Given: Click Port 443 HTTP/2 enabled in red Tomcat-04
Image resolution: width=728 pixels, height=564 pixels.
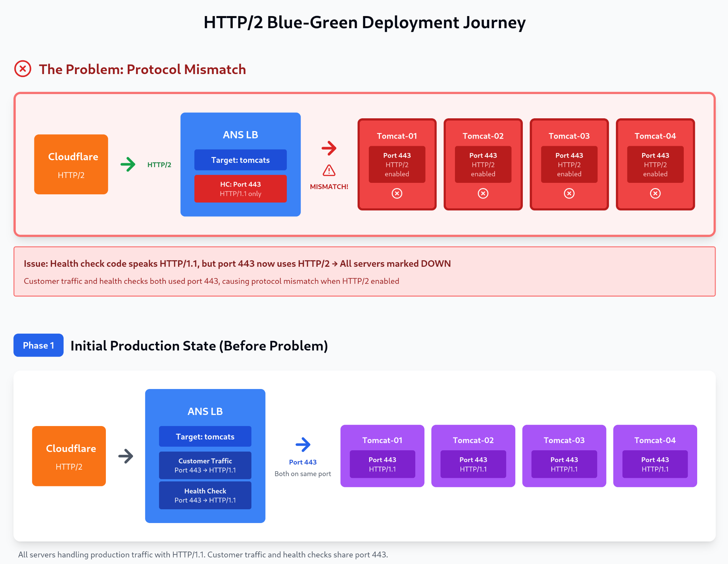Looking at the screenshot, I should tap(655, 164).
